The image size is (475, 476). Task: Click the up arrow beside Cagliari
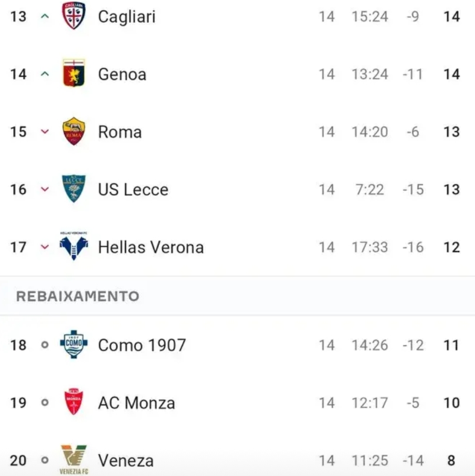45,16
